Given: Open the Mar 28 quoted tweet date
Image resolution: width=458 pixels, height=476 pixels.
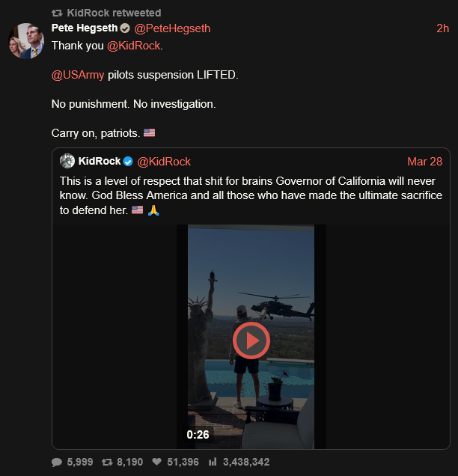Looking at the screenshot, I should [x=424, y=162].
